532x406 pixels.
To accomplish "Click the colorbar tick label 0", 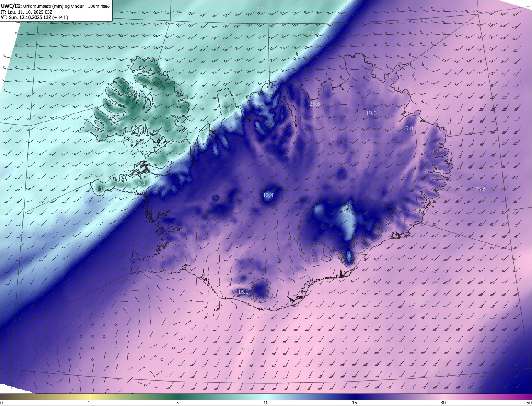I will click(x=2, y=403).
